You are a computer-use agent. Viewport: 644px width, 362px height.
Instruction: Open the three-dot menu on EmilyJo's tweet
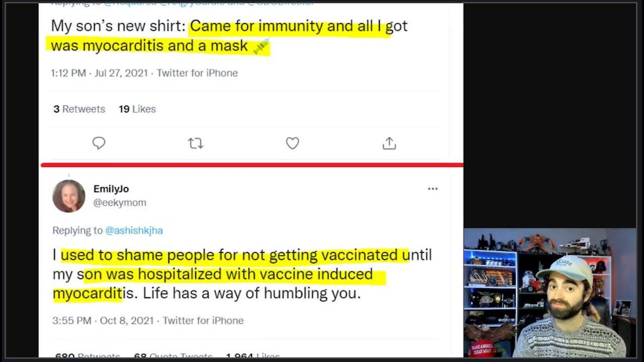coord(433,189)
